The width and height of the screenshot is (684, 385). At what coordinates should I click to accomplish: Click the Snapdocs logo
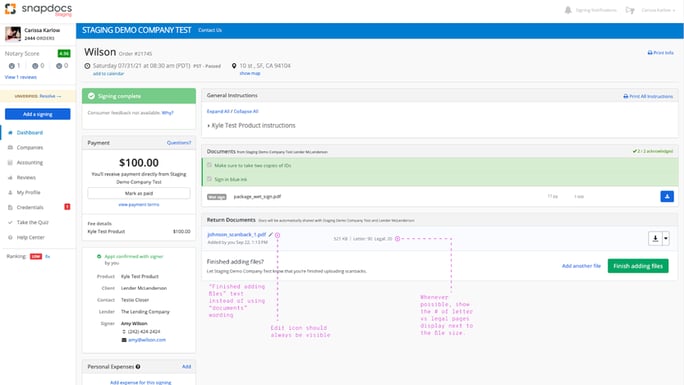pos(38,9)
